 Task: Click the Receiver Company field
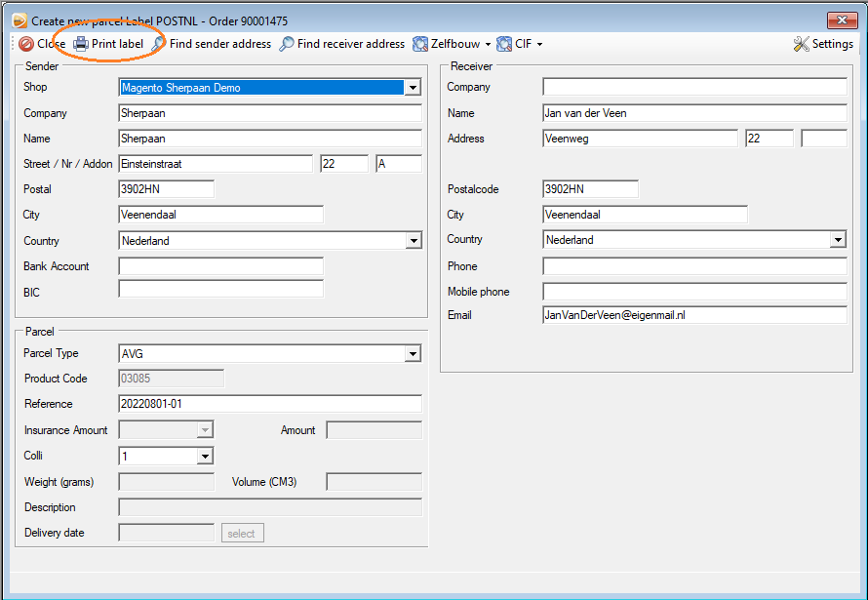(694, 87)
